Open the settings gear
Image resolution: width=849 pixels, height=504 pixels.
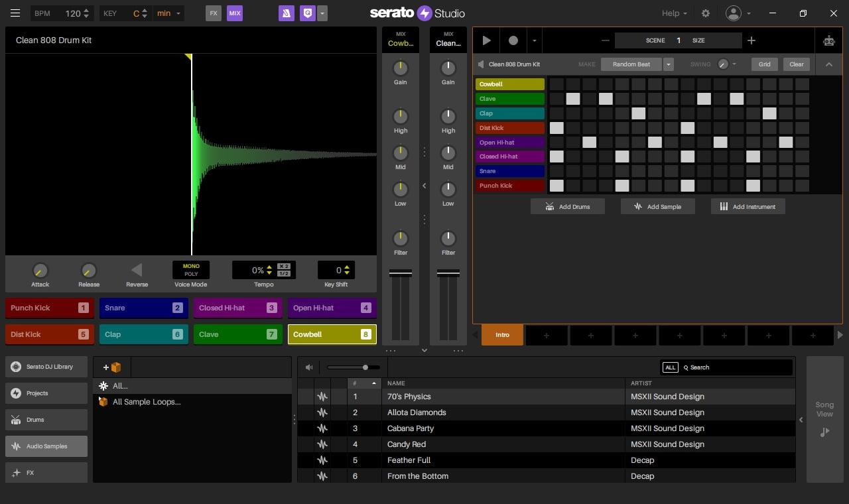coord(705,13)
